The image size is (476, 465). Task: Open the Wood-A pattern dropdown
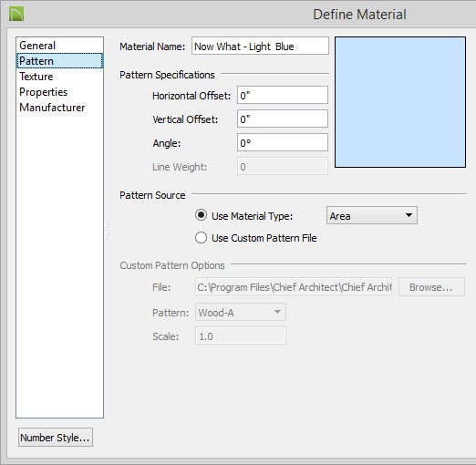point(241,312)
